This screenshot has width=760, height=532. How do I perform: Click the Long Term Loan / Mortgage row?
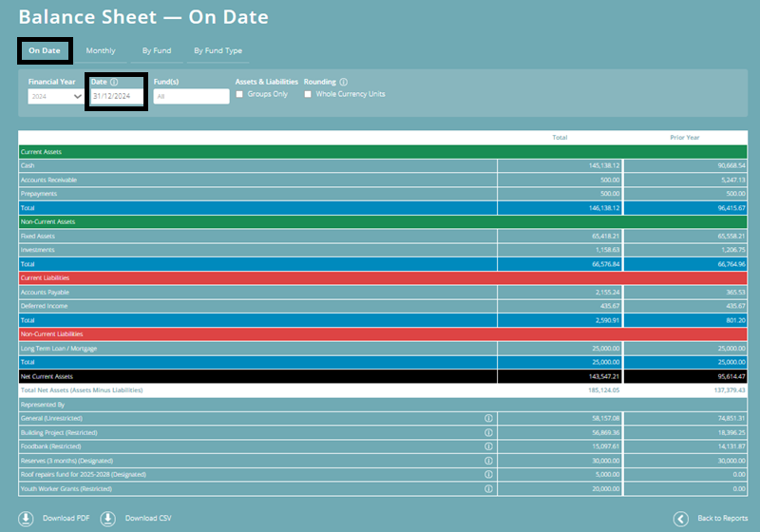pyautogui.click(x=383, y=349)
